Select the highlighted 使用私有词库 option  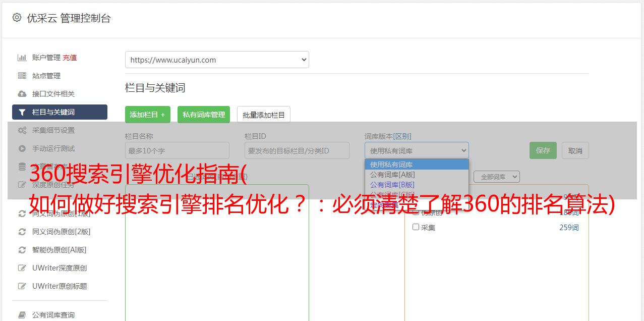pos(417,165)
